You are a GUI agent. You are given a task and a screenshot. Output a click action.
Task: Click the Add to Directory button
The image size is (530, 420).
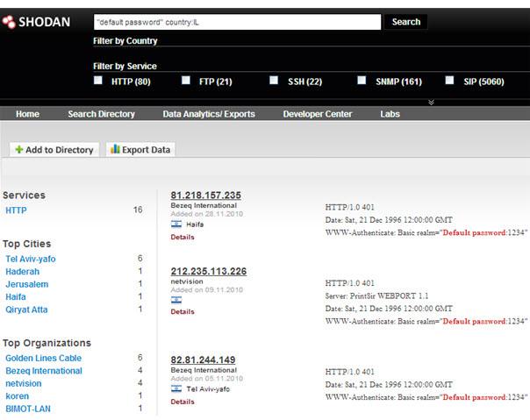tap(54, 149)
